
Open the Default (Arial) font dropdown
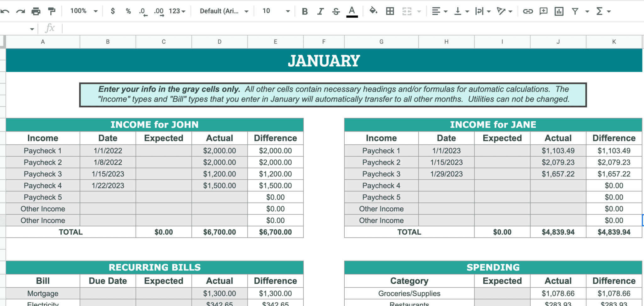click(x=224, y=11)
